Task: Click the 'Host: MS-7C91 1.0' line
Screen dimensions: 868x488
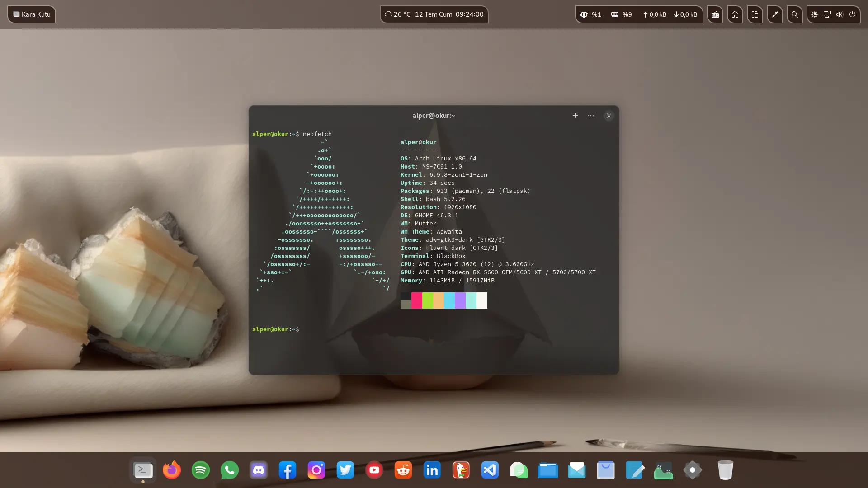Action: pyautogui.click(x=431, y=167)
